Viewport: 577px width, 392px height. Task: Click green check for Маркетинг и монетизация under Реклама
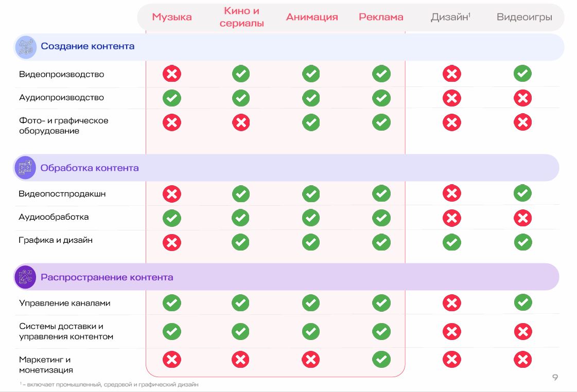[381, 359]
